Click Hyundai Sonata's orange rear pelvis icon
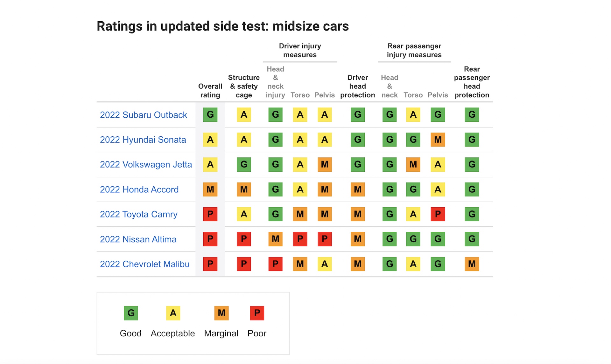 (x=438, y=140)
